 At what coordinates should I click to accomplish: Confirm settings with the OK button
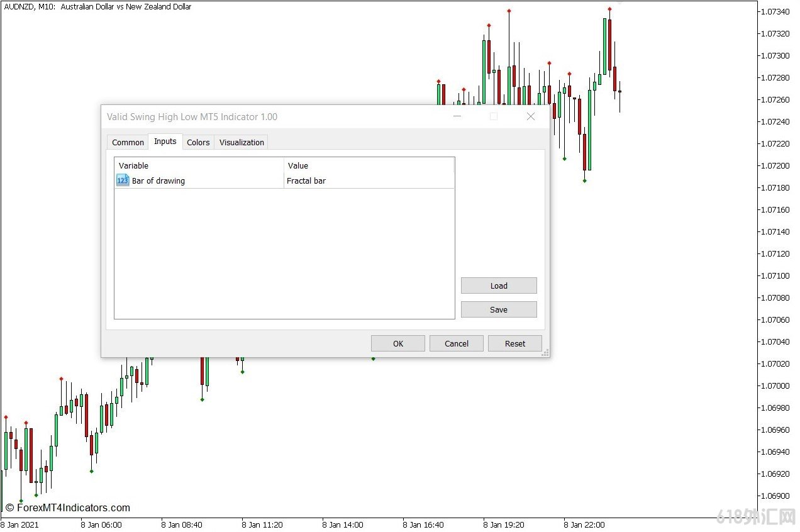(x=398, y=343)
